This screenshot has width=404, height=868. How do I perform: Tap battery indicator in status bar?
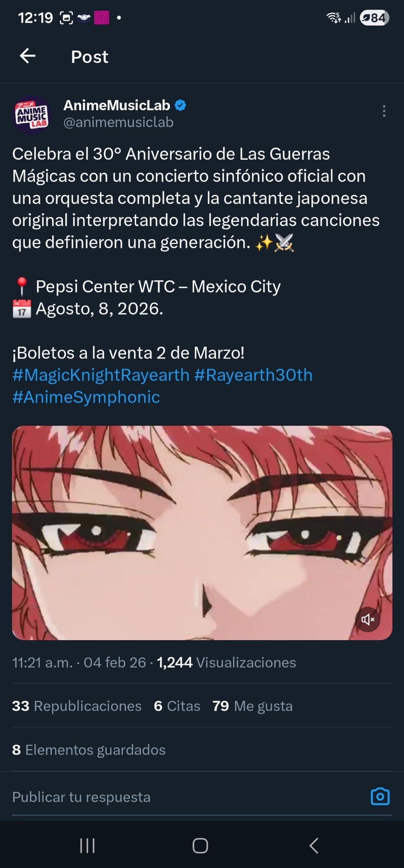point(375,17)
